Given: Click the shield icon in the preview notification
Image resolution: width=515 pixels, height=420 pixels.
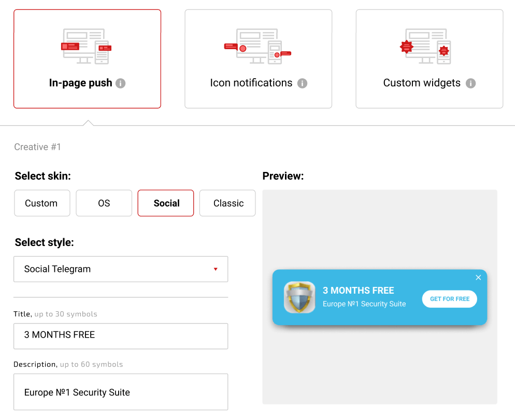Looking at the screenshot, I should (299, 297).
